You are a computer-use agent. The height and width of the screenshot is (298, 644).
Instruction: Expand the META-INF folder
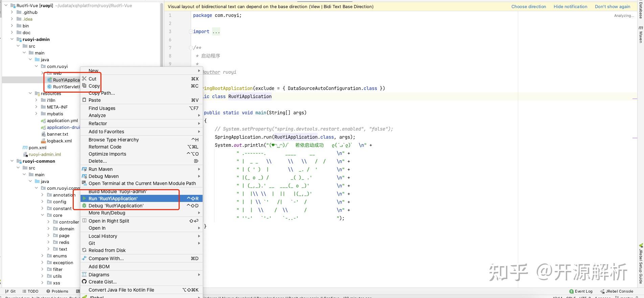click(x=36, y=107)
